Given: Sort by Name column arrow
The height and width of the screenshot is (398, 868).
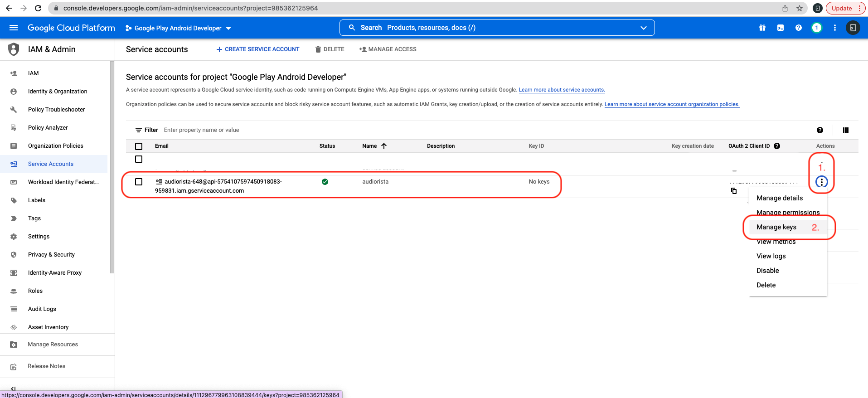Looking at the screenshot, I should point(384,146).
